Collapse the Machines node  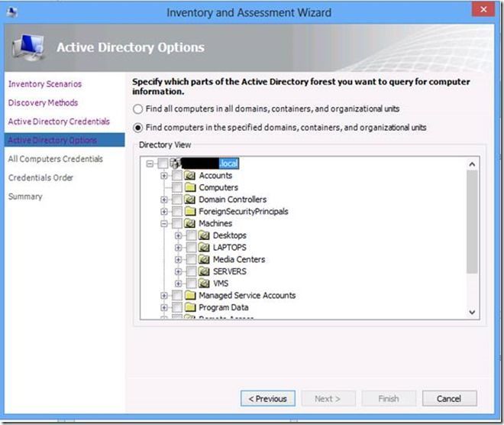click(x=164, y=223)
